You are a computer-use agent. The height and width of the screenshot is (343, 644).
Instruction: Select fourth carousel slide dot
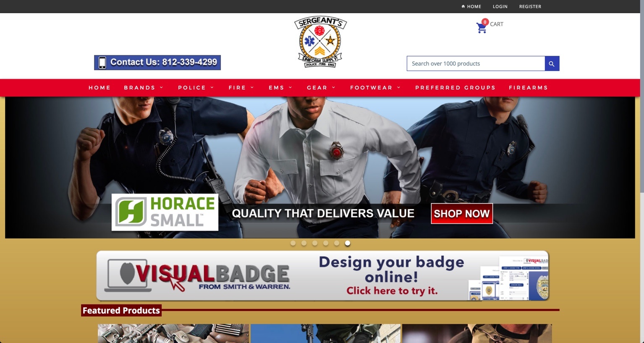point(326,243)
